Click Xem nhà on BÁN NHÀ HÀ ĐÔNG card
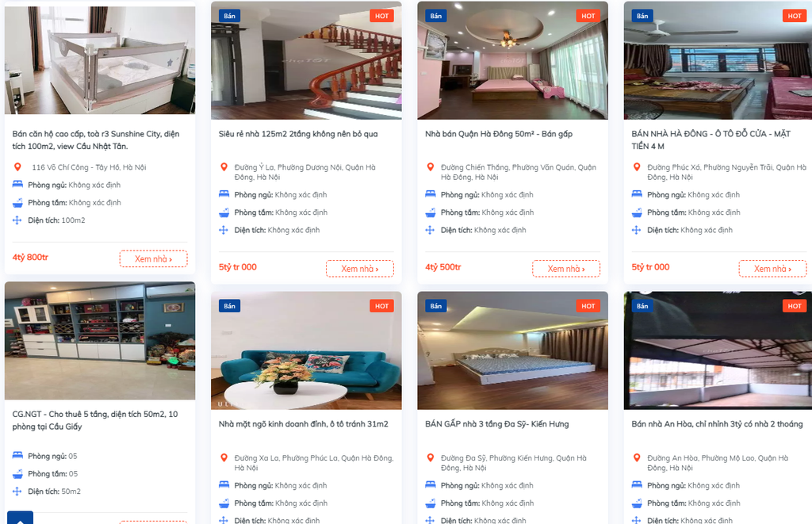The image size is (812, 524). coord(772,269)
